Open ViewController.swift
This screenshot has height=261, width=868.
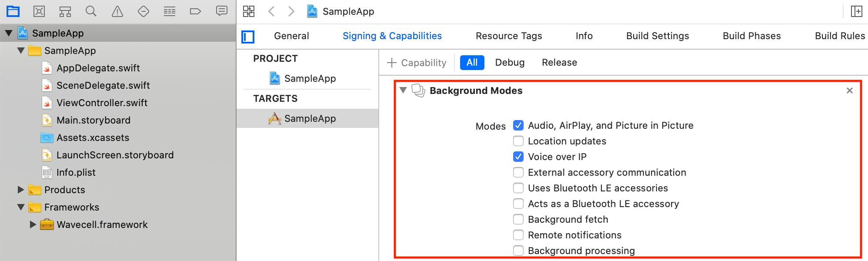coord(102,103)
